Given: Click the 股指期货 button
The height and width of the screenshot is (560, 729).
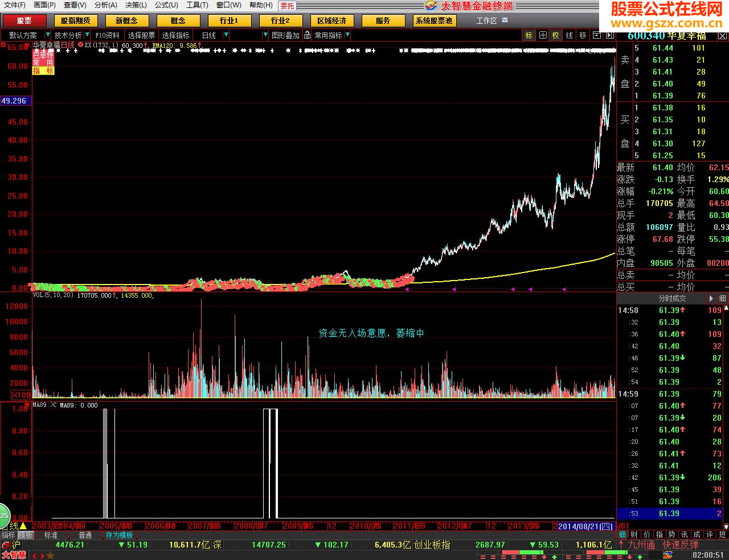Looking at the screenshot, I should 76,20.
